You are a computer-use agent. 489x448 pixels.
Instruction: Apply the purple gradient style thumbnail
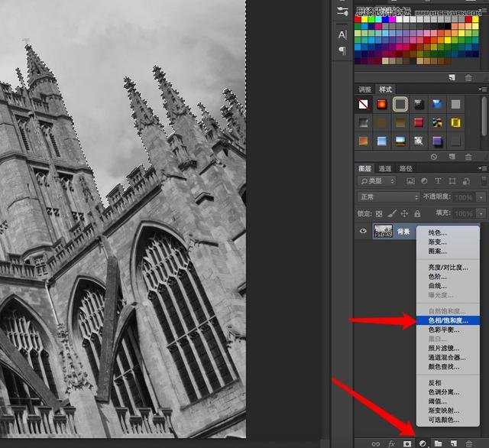[437, 141]
